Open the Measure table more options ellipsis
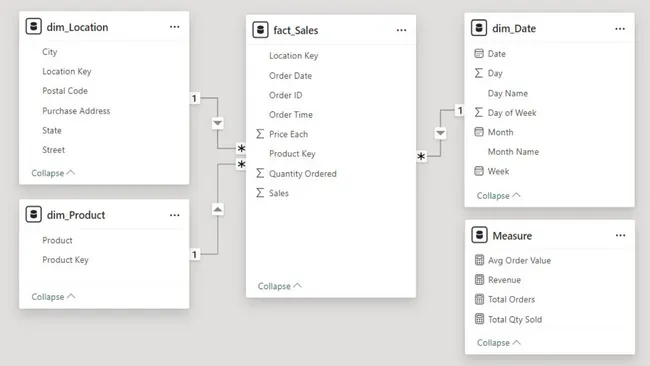 620,235
